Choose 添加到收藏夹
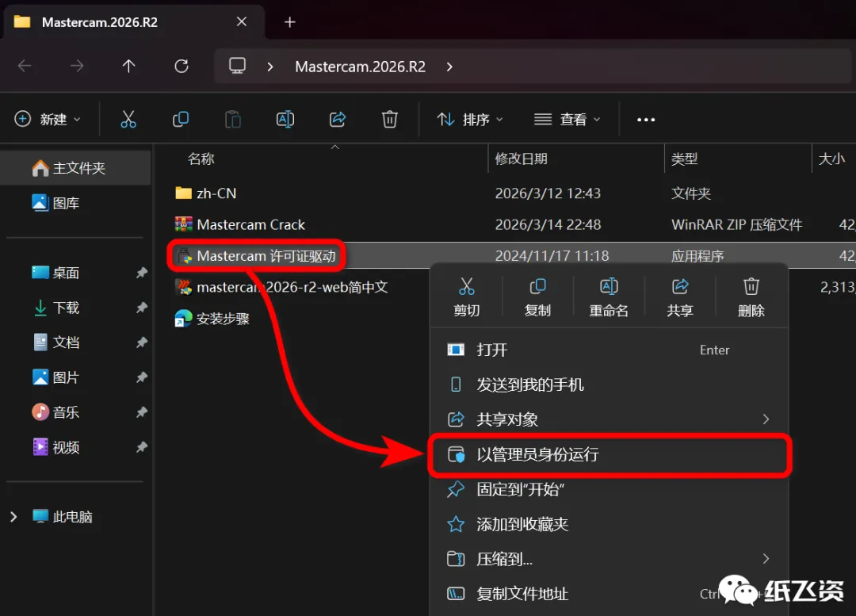The image size is (856, 616). 609,524
